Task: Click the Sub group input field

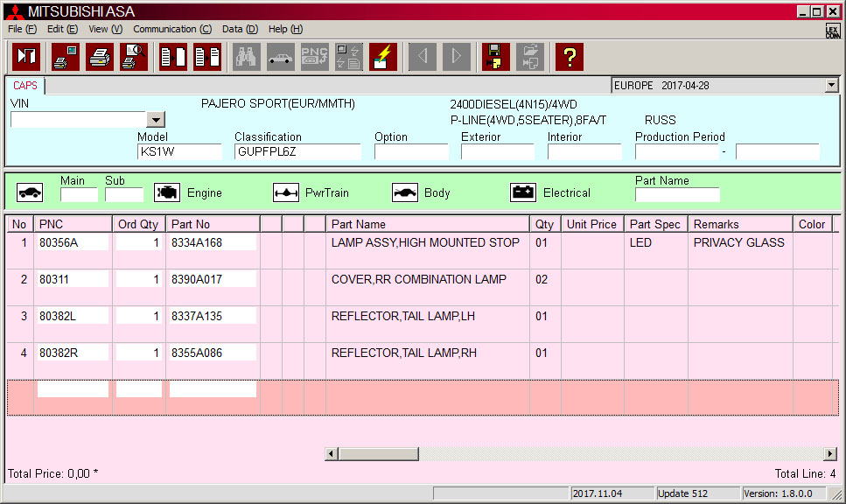Action: click(x=124, y=195)
